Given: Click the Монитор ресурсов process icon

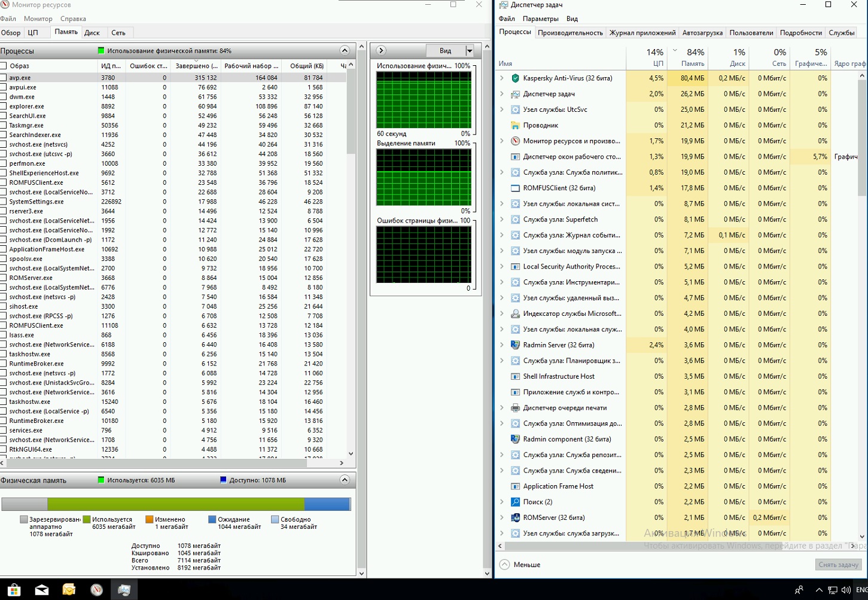Looking at the screenshot, I should 515,141.
